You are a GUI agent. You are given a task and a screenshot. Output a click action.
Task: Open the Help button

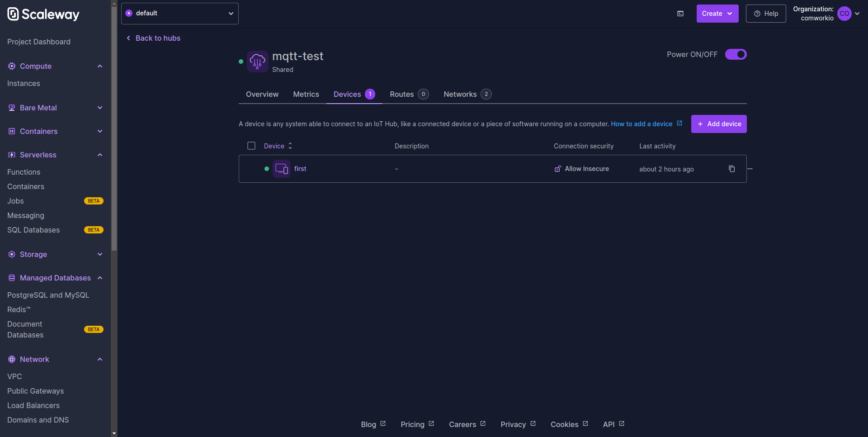(766, 14)
